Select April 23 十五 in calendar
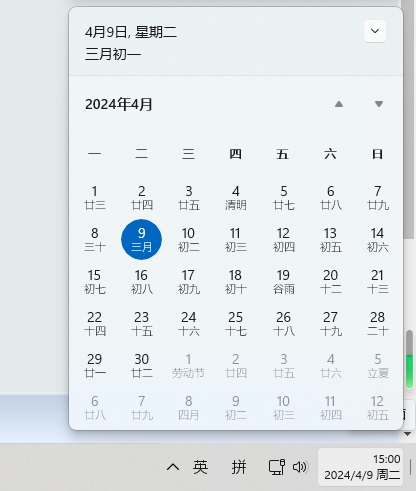Screen dimensions: 416x491 pos(142,324)
